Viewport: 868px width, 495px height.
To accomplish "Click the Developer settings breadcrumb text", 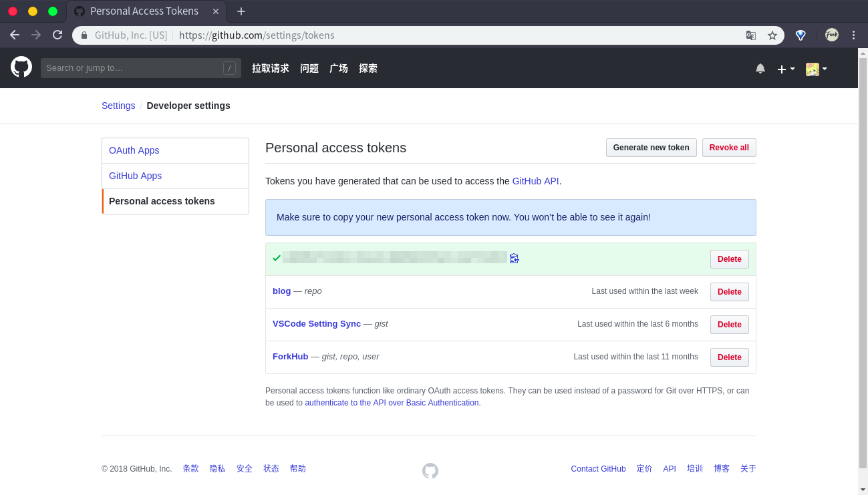I will [188, 106].
